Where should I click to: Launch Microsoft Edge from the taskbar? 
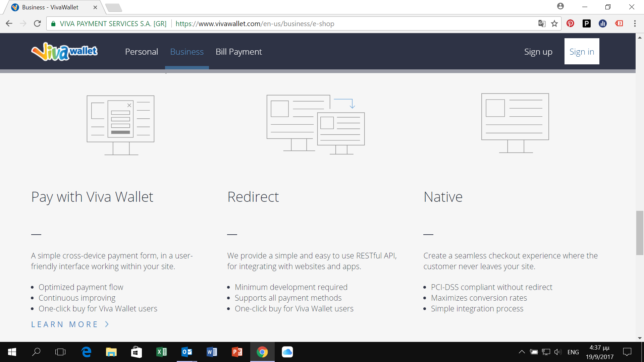click(x=86, y=352)
